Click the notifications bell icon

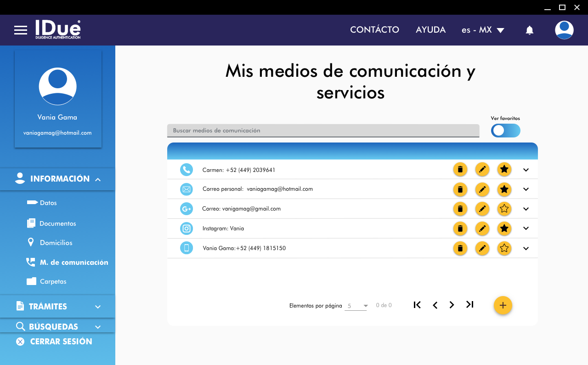coord(529,30)
